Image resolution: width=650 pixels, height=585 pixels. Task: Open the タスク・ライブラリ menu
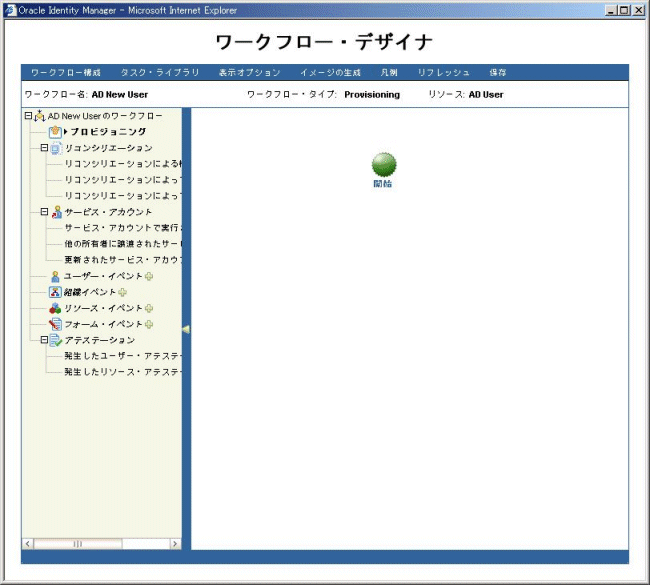[x=160, y=73]
